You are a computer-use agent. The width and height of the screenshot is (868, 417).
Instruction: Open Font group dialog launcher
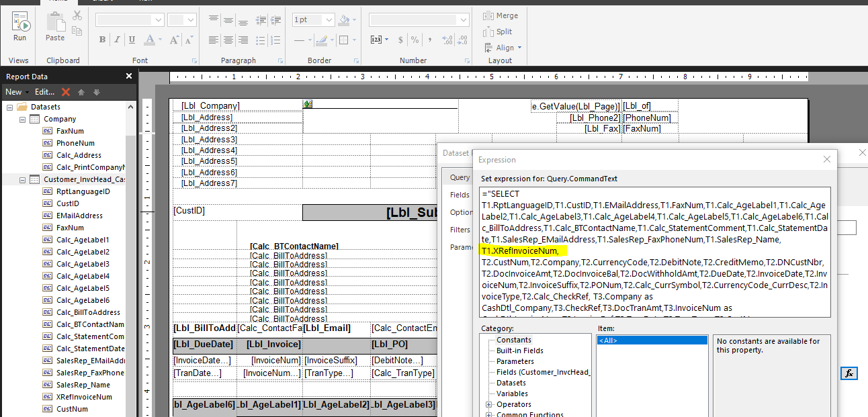[x=195, y=60]
